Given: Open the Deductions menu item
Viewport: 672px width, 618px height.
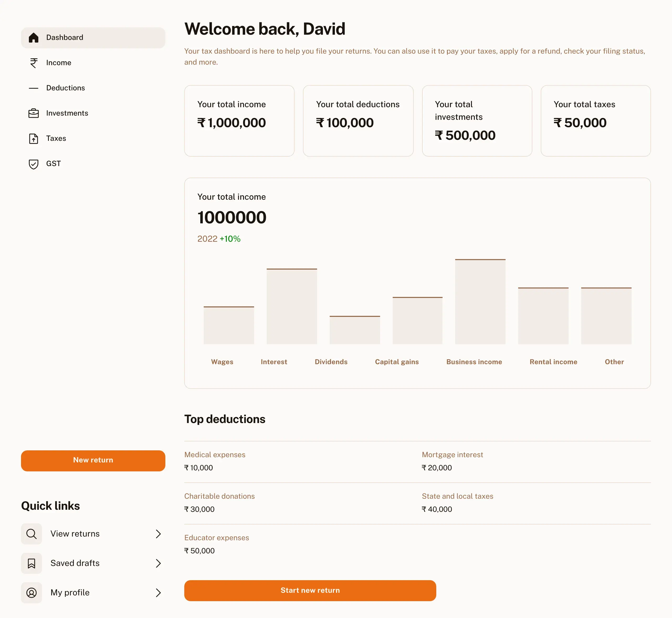Looking at the screenshot, I should (x=66, y=88).
